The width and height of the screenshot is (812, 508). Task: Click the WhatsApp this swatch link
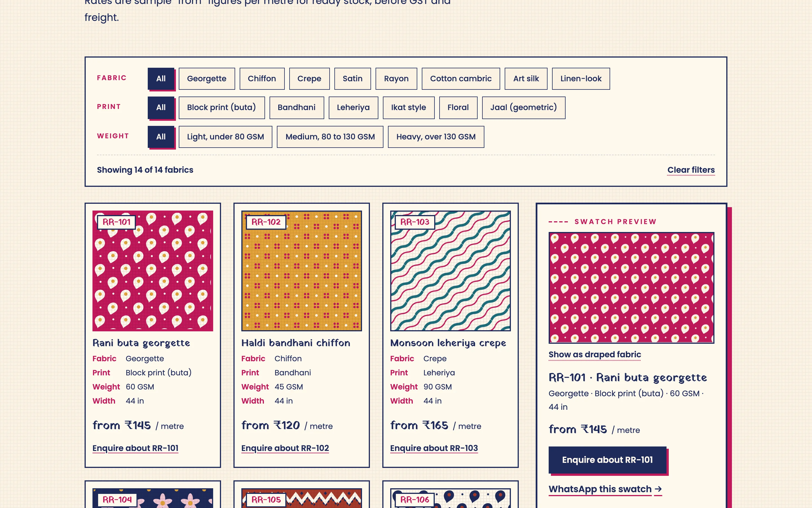click(605, 489)
